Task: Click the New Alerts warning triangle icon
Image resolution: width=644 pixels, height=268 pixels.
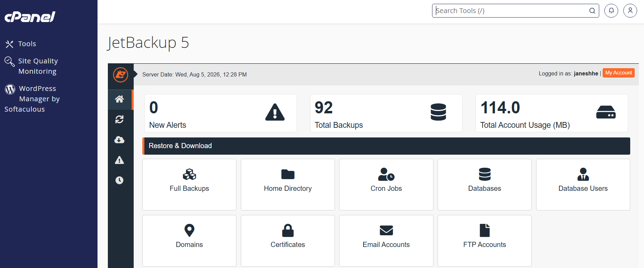Action: (x=275, y=112)
